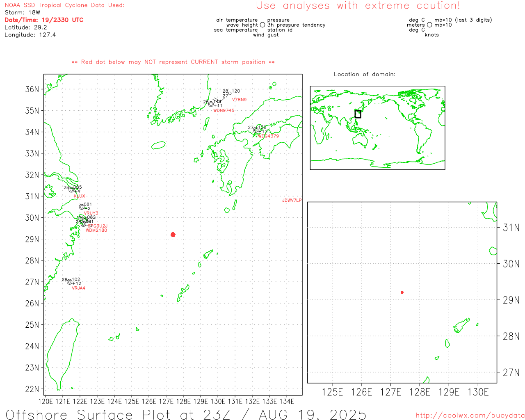The height and width of the screenshot is (420, 525).
Task: Click the '102' pressure value beside VRJA4 station
Action: point(76,279)
